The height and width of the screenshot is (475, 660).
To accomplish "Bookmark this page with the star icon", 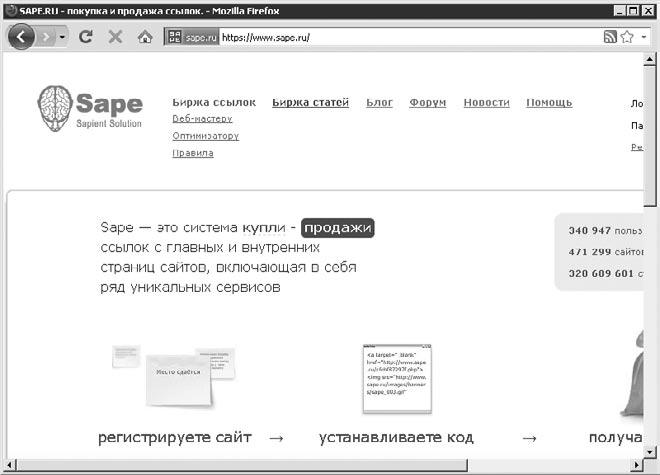I will coord(627,37).
